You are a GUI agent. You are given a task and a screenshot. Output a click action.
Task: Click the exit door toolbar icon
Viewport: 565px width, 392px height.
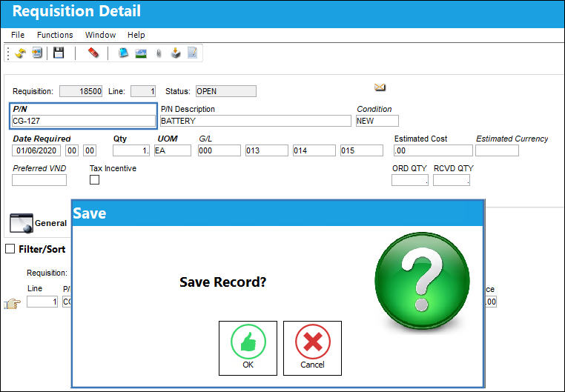click(37, 53)
